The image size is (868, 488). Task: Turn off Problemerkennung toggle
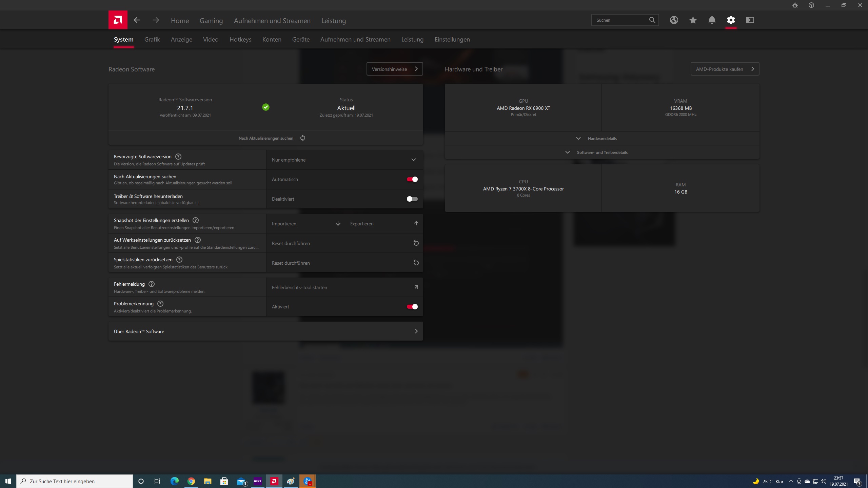tap(412, 307)
